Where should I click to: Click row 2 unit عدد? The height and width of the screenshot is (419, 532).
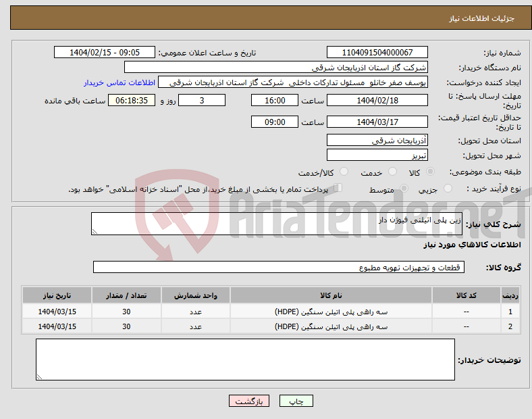click(196, 326)
